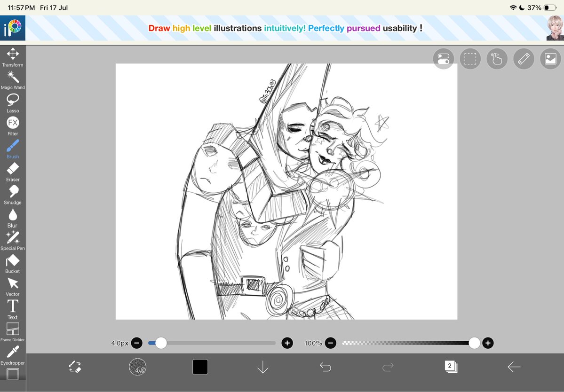Decrease brush size with minus button
This screenshot has height=392, width=564.
point(137,343)
